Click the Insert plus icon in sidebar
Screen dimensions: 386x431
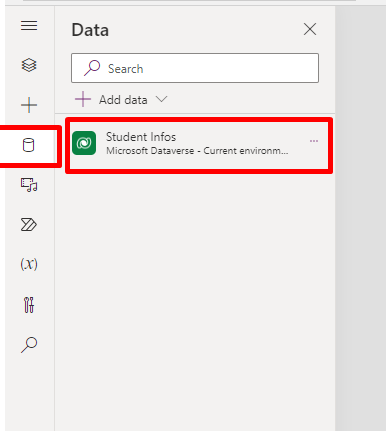29,105
